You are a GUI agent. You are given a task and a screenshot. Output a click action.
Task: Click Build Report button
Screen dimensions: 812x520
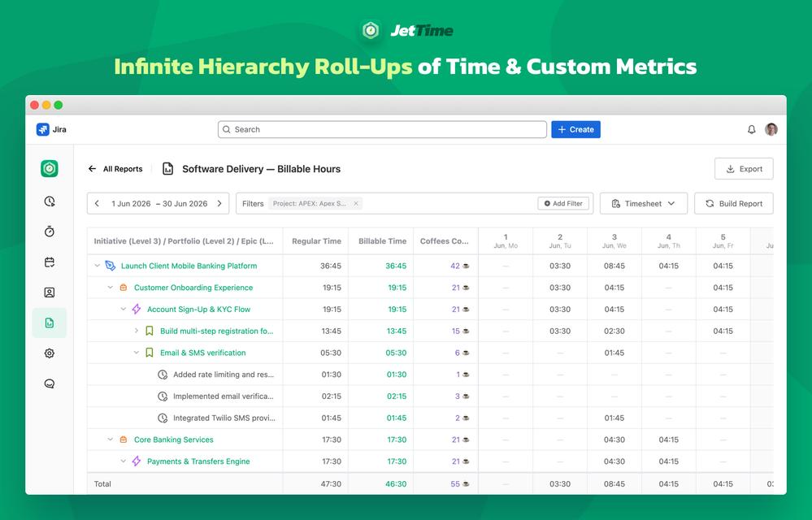[733, 203]
